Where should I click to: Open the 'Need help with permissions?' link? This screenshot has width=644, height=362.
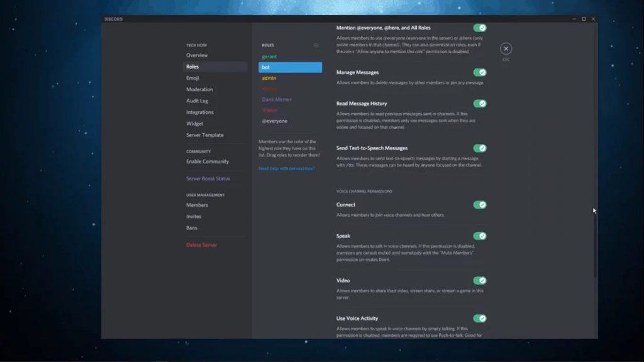287,168
